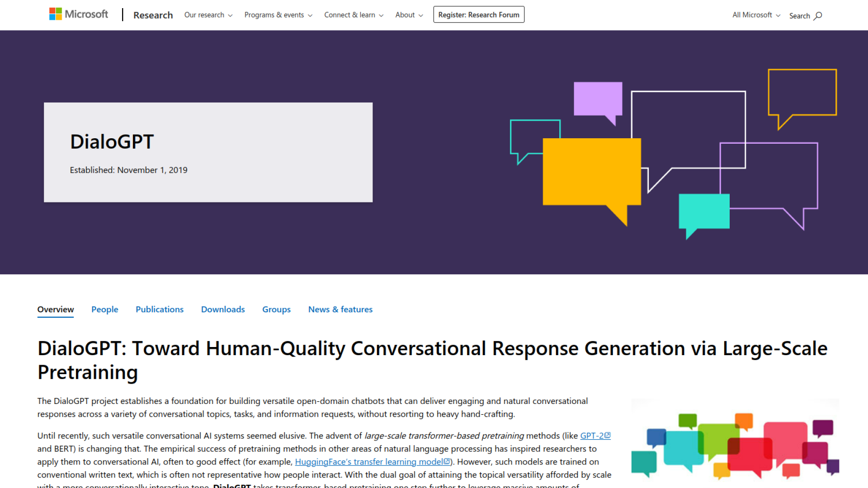The width and height of the screenshot is (868, 488).
Task: Click the search magnifier icon
Action: 818,16
